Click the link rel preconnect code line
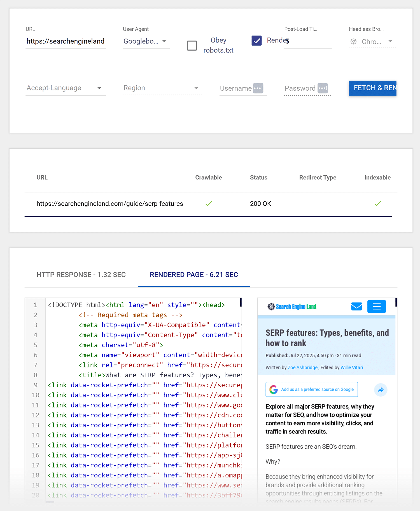The width and height of the screenshot is (420, 511). (x=160, y=365)
